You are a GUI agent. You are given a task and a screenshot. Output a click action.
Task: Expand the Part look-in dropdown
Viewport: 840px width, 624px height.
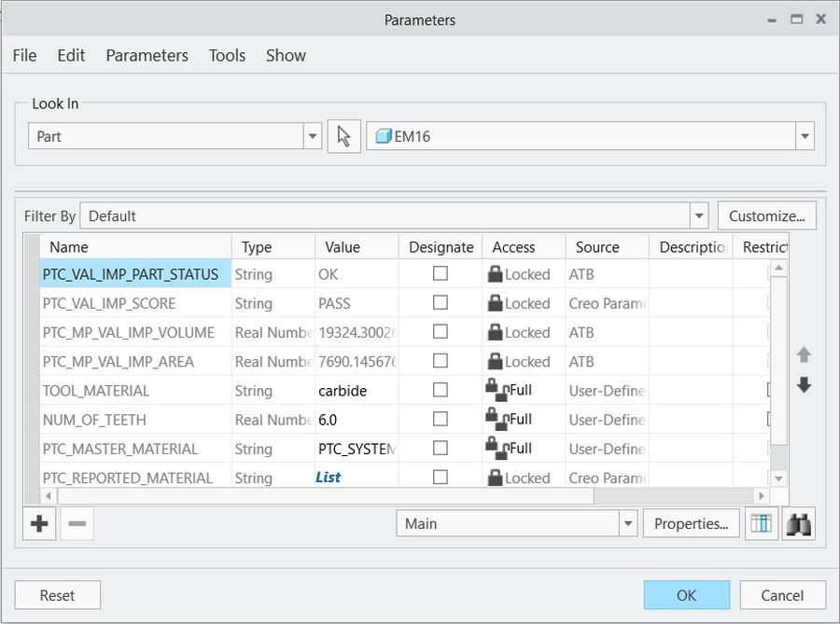(313, 136)
